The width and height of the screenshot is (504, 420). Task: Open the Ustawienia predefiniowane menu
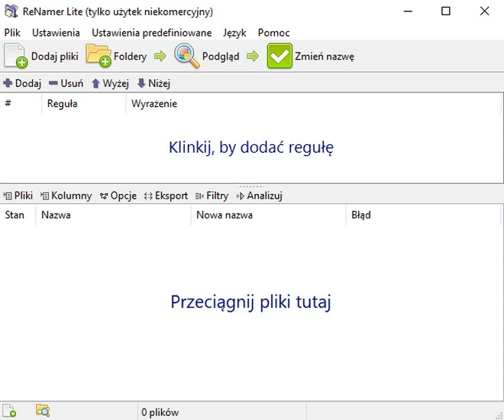(151, 33)
